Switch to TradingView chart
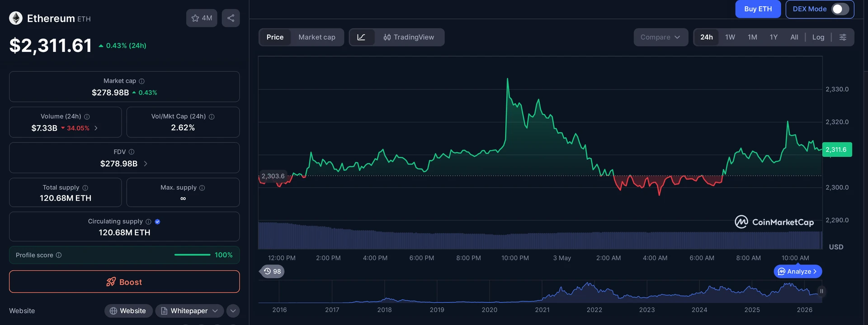The image size is (868, 325). [x=409, y=37]
